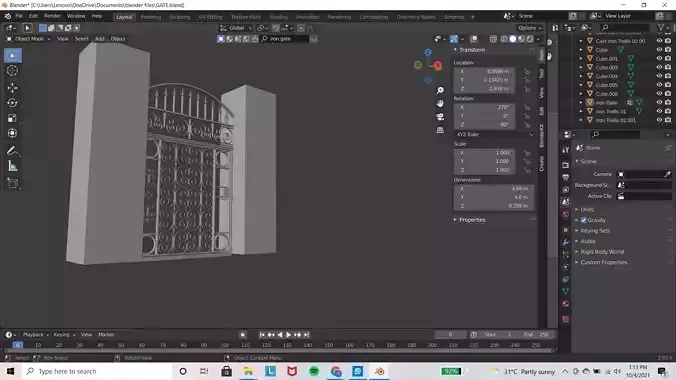Open the Render properties tab icon
Screen dimensions: 676x380
click(566, 165)
